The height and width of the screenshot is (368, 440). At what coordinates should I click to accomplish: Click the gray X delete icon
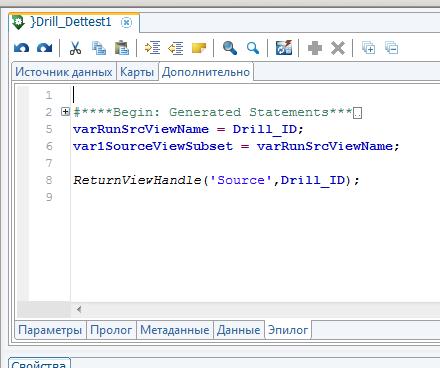point(338,48)
